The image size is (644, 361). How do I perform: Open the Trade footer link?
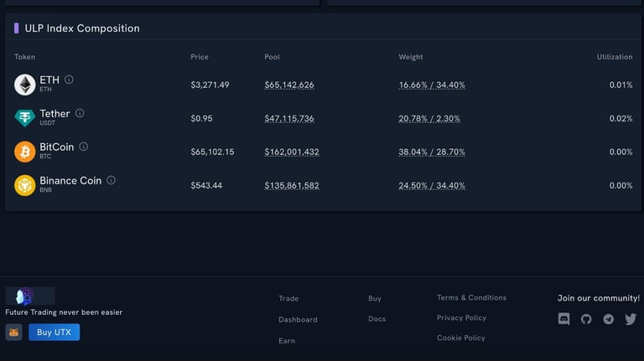click(x=288, y=298)
